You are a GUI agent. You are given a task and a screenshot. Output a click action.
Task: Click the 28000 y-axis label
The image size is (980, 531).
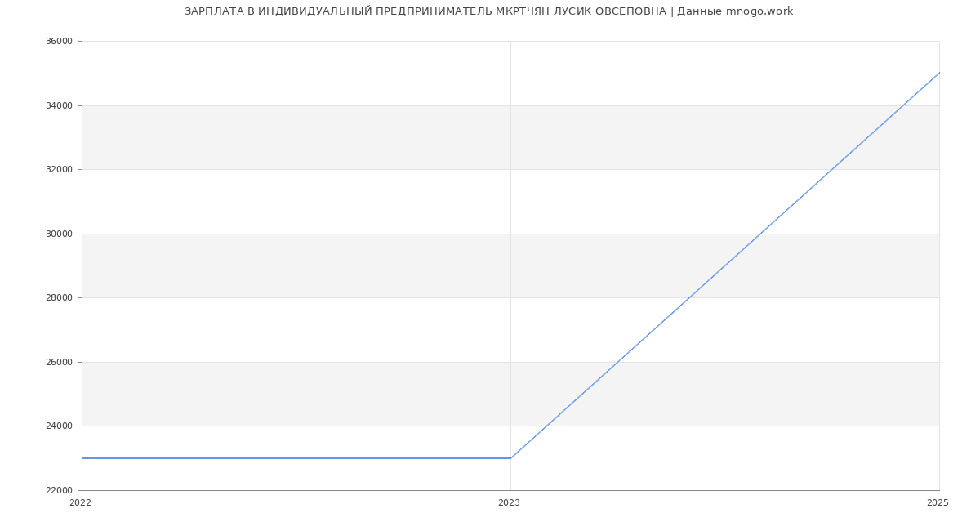click(59, 298)
